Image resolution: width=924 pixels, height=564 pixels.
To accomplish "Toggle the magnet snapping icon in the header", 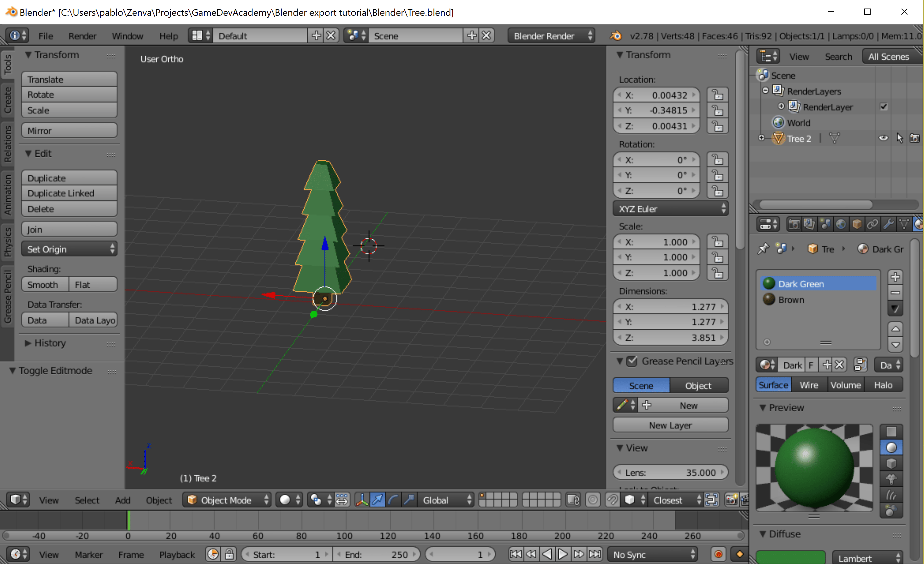I will [x=613, y=500].
